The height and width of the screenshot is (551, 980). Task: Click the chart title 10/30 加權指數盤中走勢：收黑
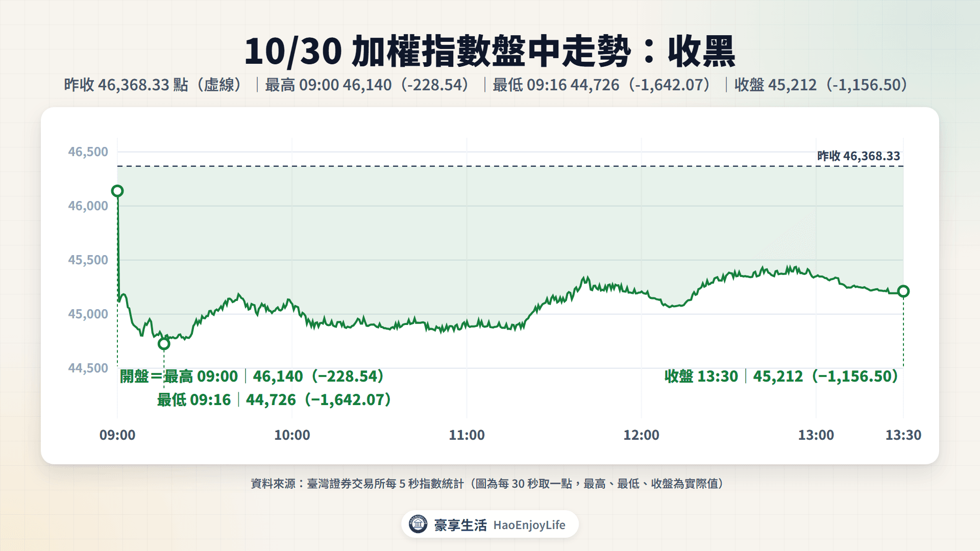click(490, 51)
